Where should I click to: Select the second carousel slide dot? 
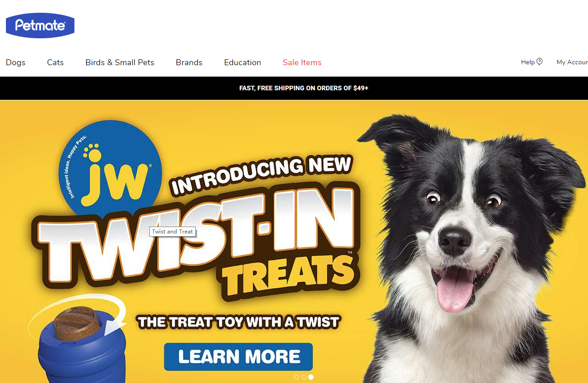[x=304, y=377]
